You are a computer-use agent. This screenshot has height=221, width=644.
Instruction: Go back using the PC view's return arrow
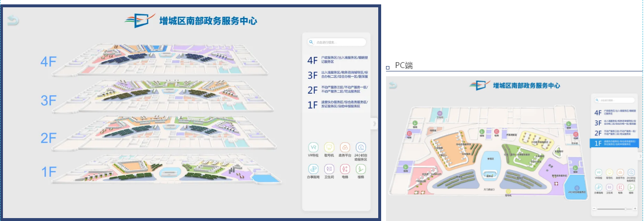(x=393, y=86)
